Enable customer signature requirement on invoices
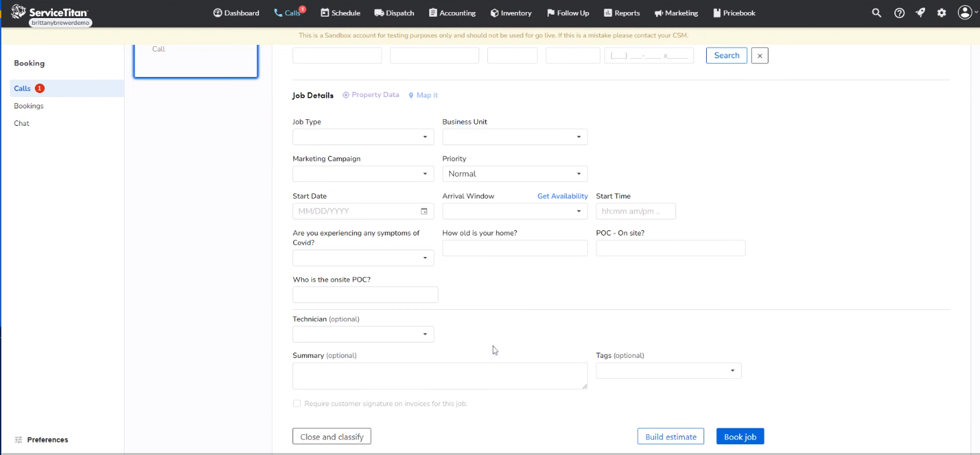Screen dimensions: 980x455 coord(297,403)
